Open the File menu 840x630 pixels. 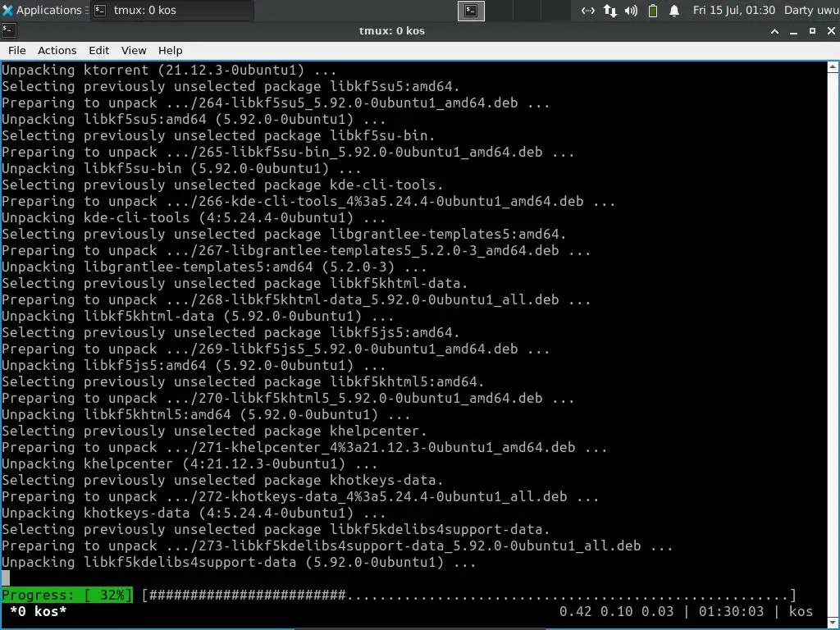coord(16,50)
